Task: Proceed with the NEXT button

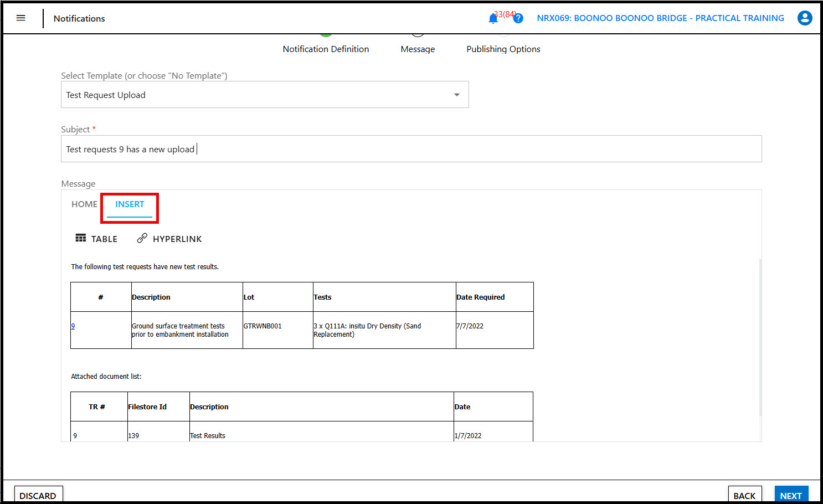Action: [791, 495]
